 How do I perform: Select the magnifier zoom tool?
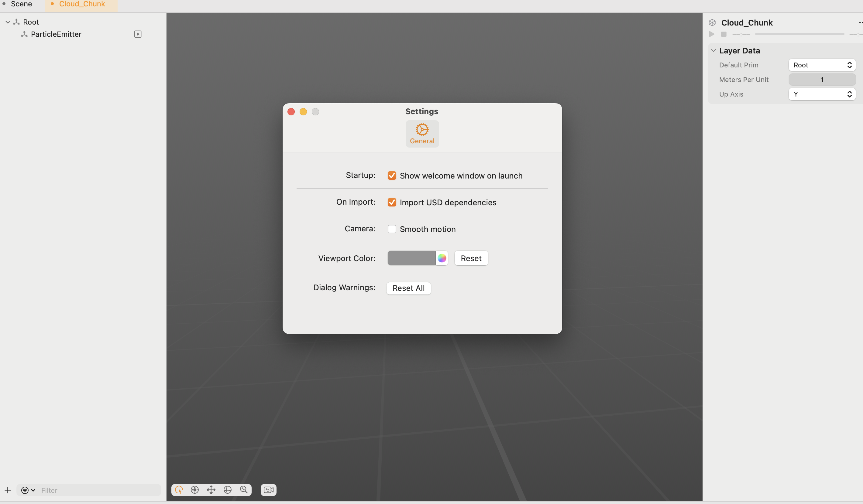(244, 490)
